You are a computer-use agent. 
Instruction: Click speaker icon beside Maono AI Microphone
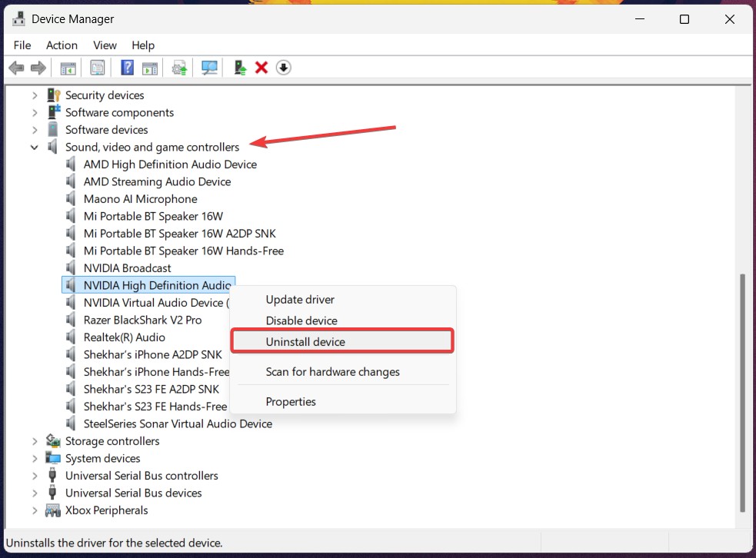(71, 199)
